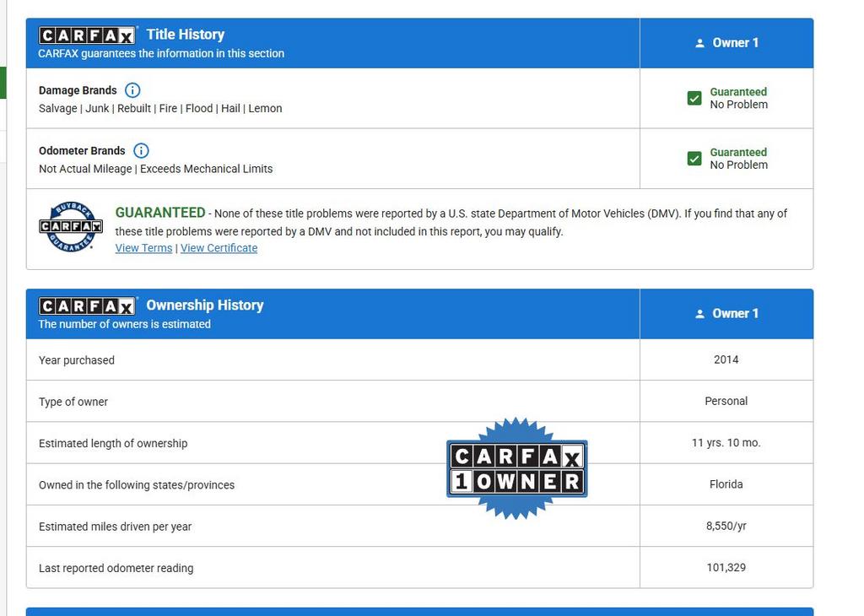Click the person icon in Title History Owner 1
The width and height of the screenshot is (864, 616).
pyautogui.click(x=699, y=43)
